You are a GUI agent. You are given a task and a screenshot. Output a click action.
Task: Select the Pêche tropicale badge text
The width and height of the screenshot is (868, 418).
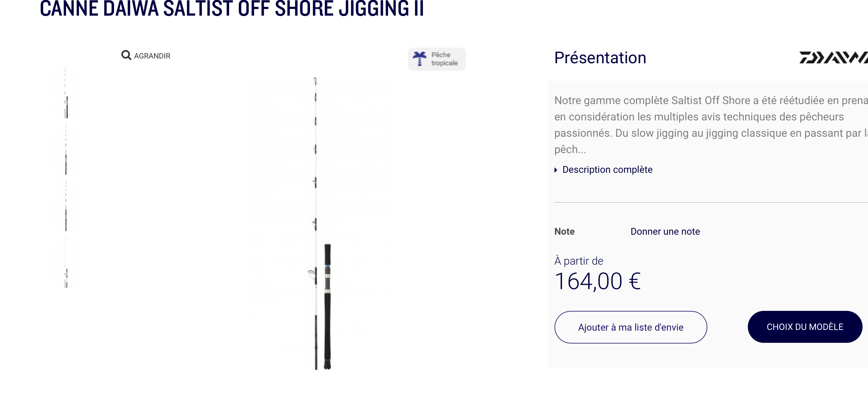pos(445,59)
